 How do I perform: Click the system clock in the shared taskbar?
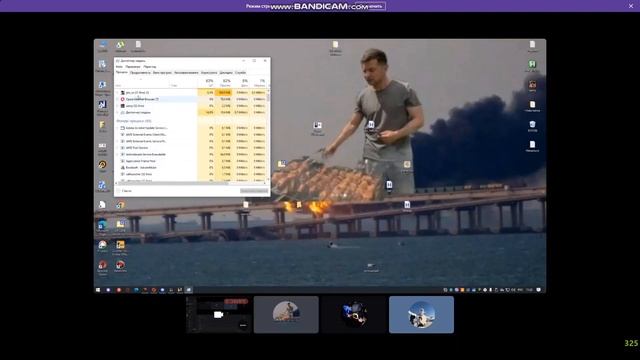click(x=529, y=290)
